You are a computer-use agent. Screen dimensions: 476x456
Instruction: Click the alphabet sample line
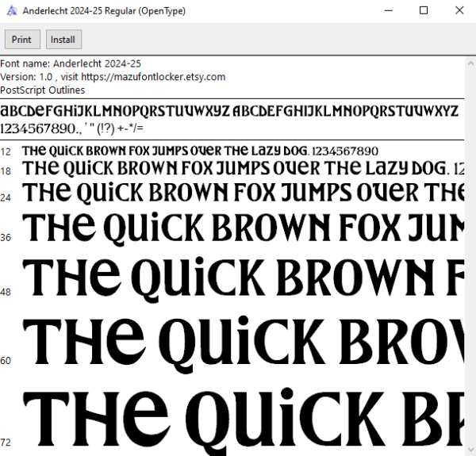pyautogui.click(x=229, y=111)
